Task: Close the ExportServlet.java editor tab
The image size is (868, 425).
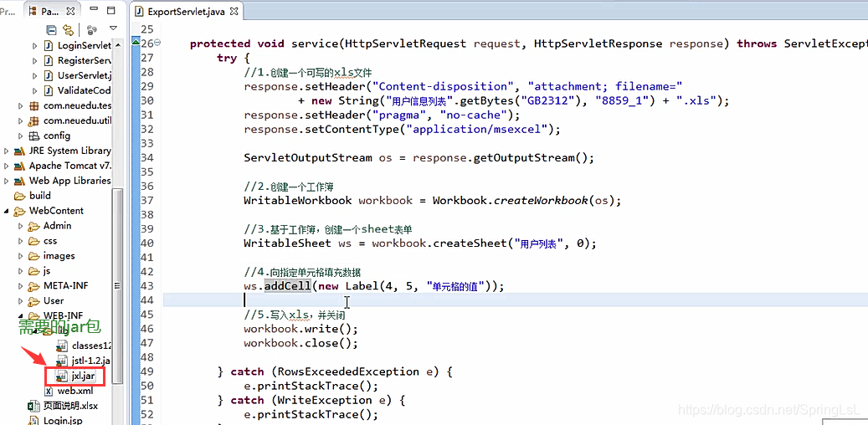Action: point(234,11)
